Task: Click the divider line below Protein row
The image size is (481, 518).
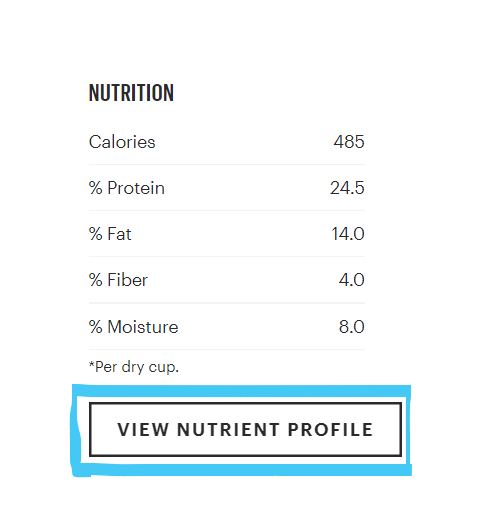Action: click(227, 210)
